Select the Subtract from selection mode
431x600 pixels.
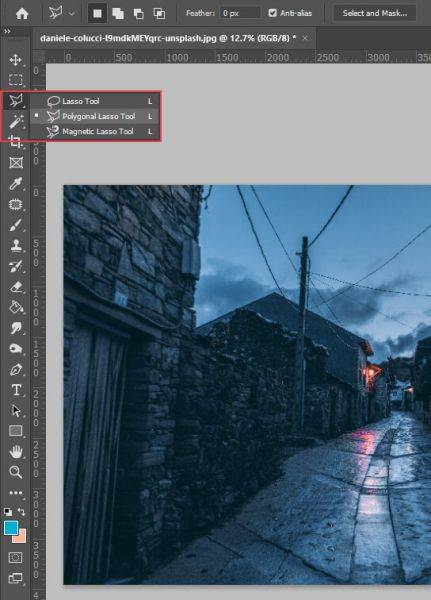pyautogui.click(x=139, y=13)
